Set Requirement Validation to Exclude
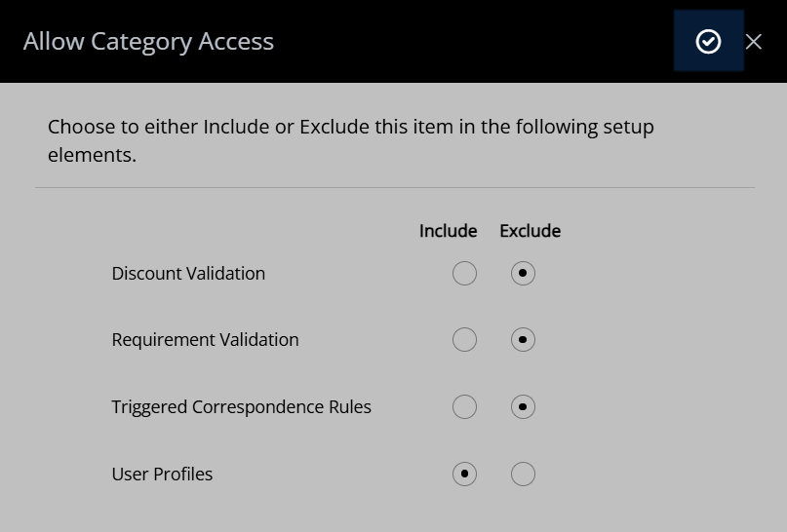Image resolution: width=787 pixels, height=532 pixels. tap(523, 339)
